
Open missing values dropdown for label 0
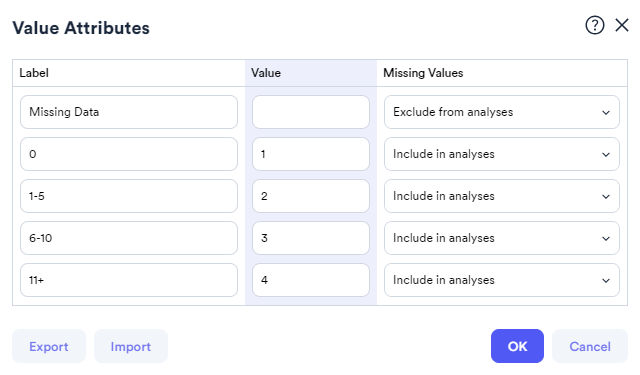click(502, 154)
